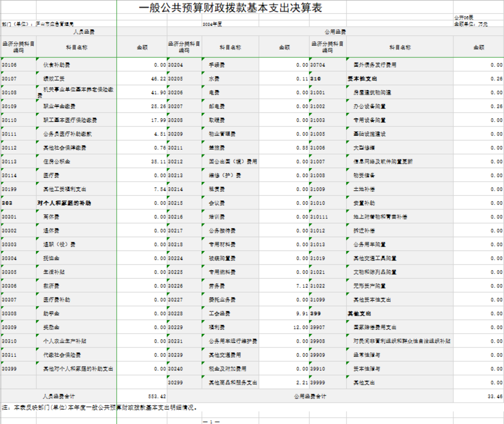Select the 公用经费 section header cell
This screenshot has width=504, height=424.
click(x=335, y=32)
